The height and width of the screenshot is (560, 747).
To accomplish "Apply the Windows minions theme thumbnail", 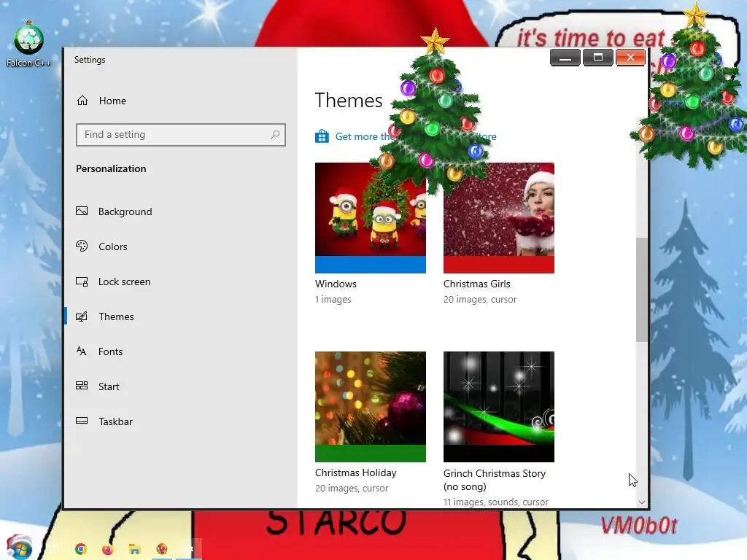I will pos(370,217).
